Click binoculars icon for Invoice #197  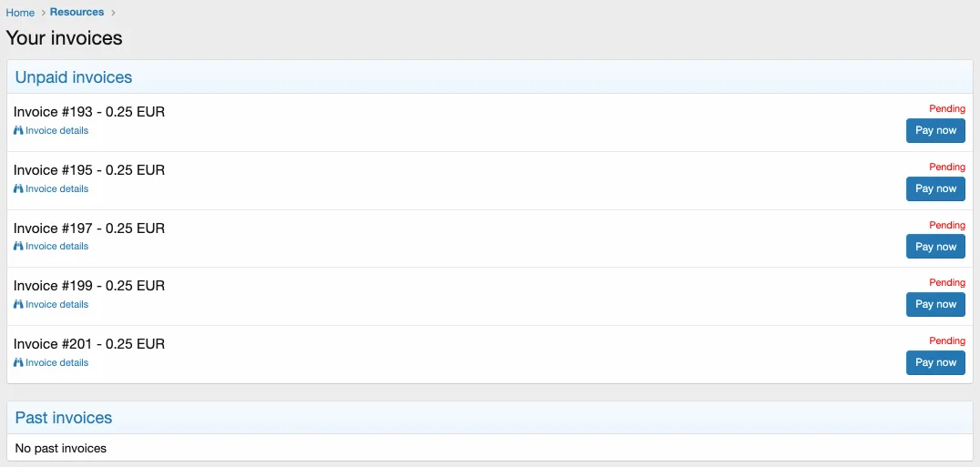click(18, 246)
